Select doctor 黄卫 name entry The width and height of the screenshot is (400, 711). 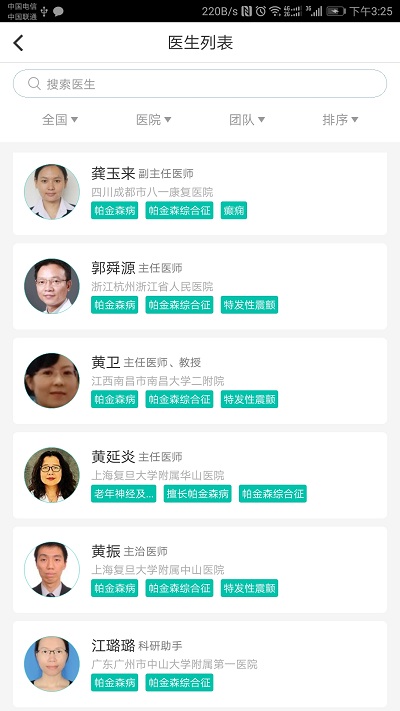coord(106,362)
